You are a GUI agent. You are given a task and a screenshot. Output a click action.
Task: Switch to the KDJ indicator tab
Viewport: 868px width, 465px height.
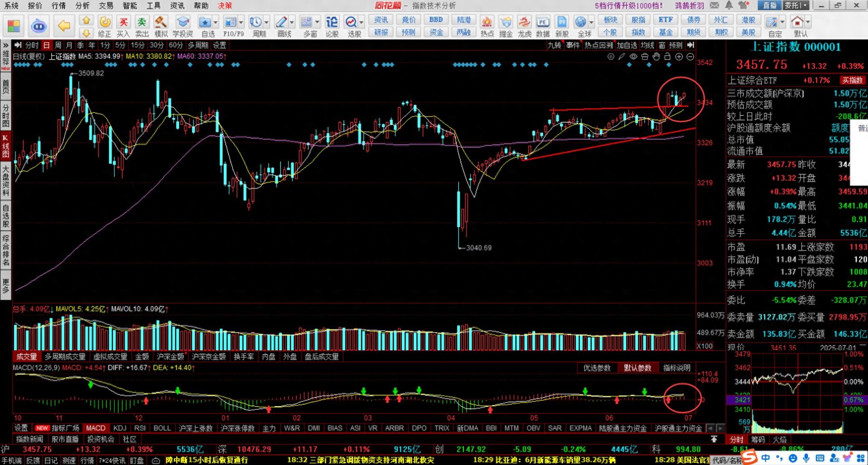click(120, 428)
